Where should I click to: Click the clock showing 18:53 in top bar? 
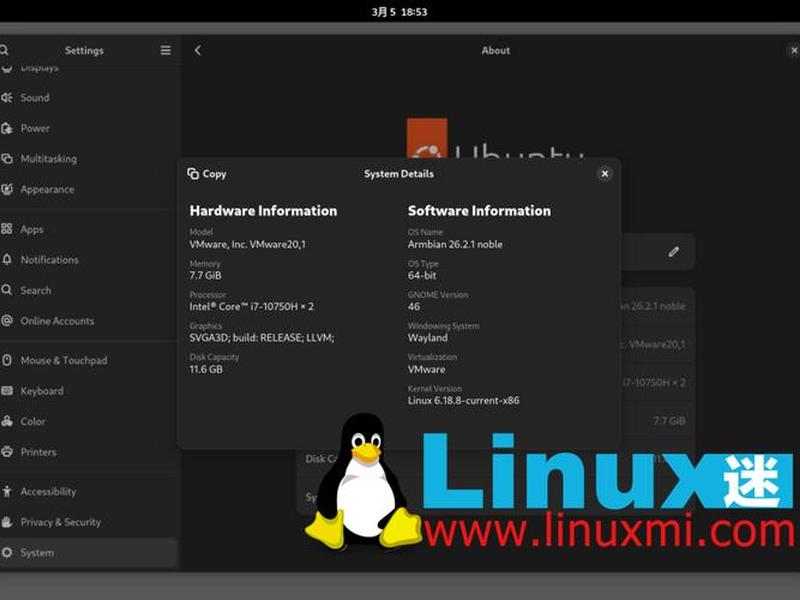tap(399, 12)
